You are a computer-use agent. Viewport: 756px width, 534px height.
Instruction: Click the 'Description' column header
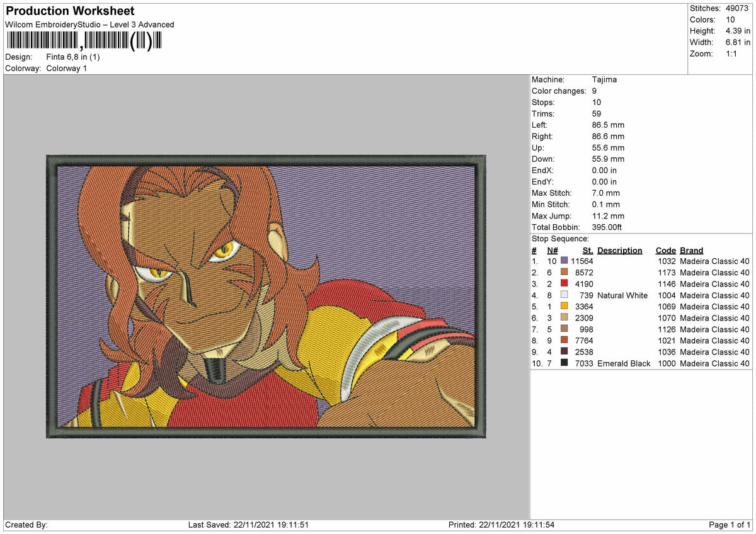[620, 250]
